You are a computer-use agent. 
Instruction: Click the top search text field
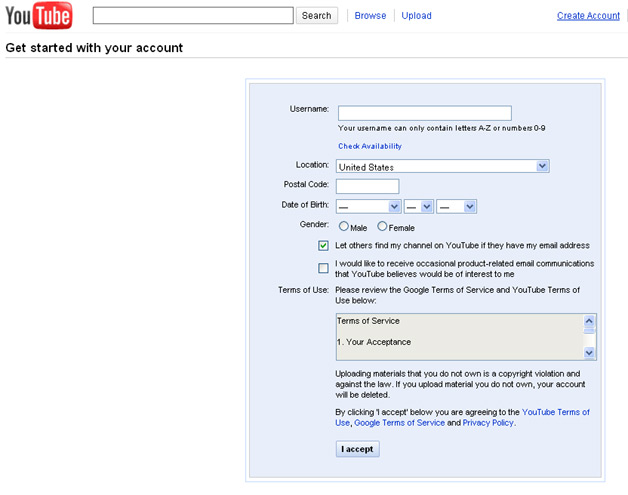click(193, 16)
